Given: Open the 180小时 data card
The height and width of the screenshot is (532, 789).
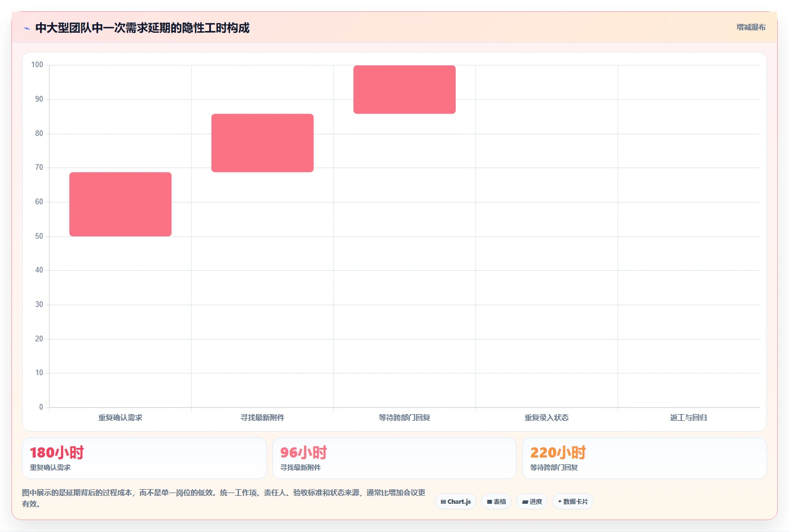Looking at the screenshot, I should coord(144,458).
